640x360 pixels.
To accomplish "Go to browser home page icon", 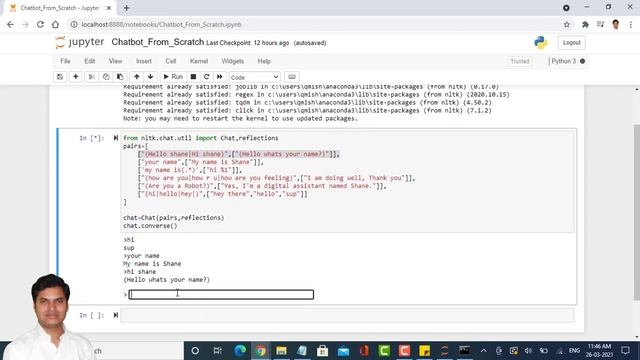I will pos(56,24).
